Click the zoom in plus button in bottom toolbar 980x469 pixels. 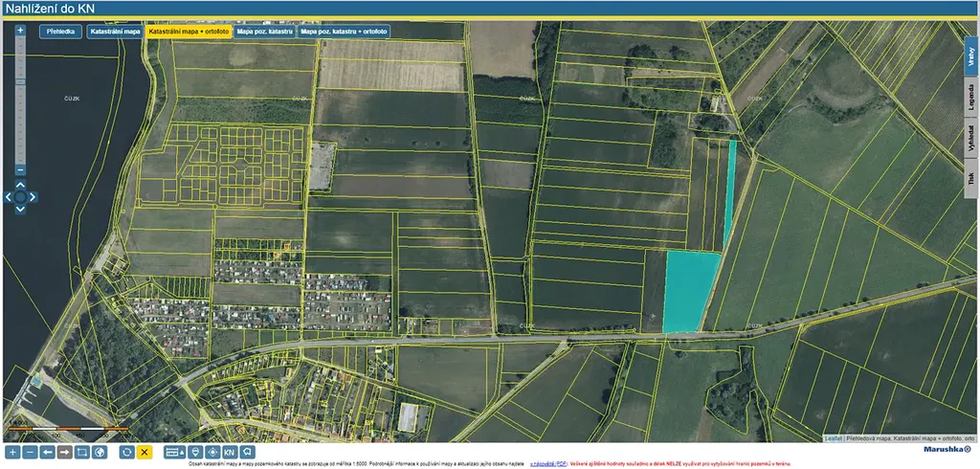[x=12, y=452]
